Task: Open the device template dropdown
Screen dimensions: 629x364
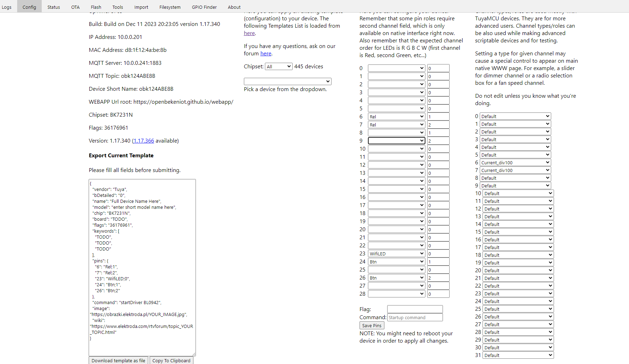Action: click(x=288, y=81)
